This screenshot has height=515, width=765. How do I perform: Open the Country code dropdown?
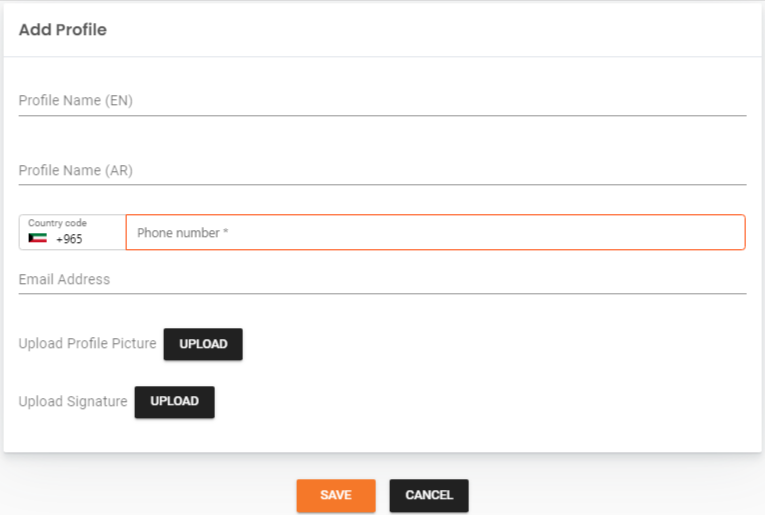point(72,232)
